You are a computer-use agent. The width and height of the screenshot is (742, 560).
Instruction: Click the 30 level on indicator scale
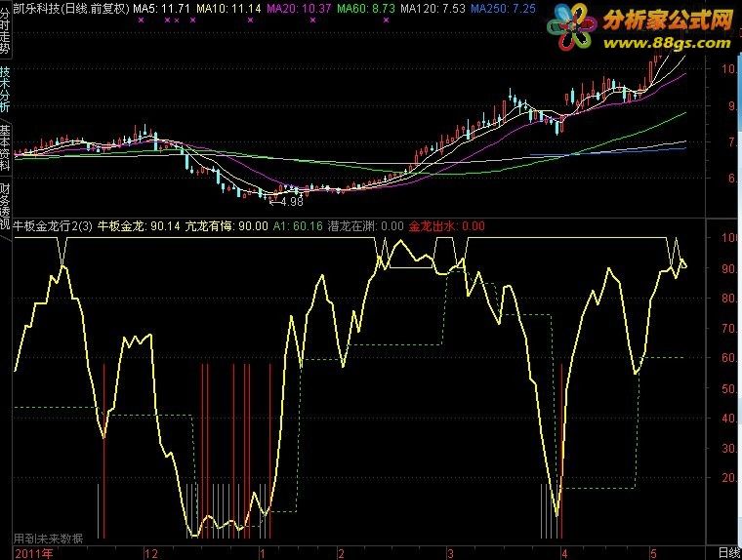click(x=728, y=448)
